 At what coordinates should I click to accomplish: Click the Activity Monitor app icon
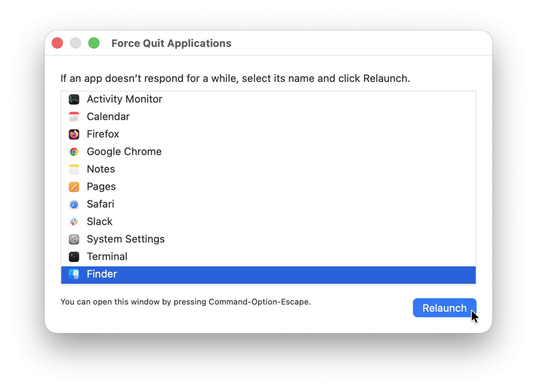point(74,99)
